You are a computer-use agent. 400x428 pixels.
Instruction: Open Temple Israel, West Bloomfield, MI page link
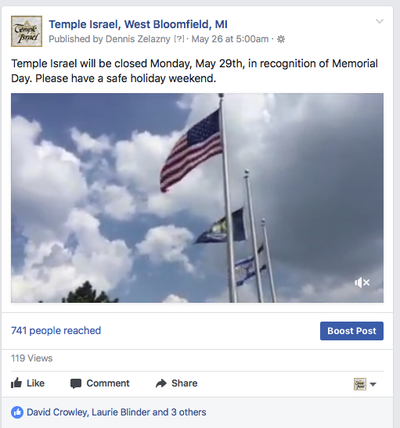click(138, 24)
